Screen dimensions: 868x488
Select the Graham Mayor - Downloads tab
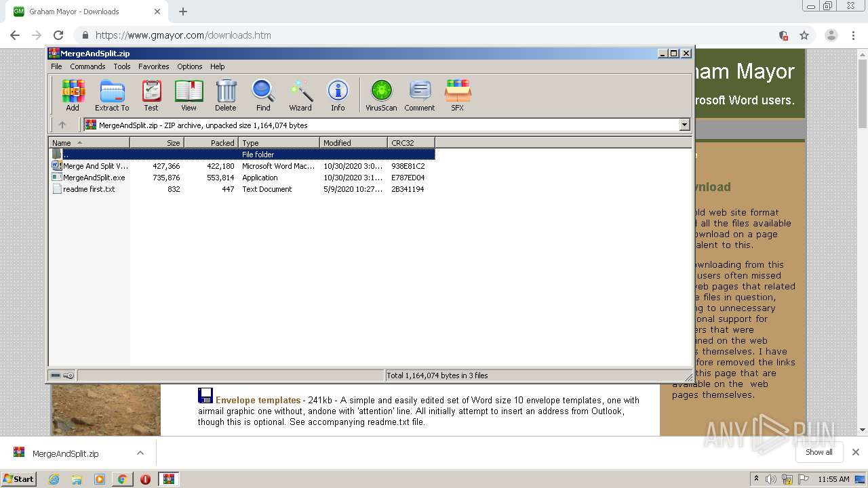point(85,12)
